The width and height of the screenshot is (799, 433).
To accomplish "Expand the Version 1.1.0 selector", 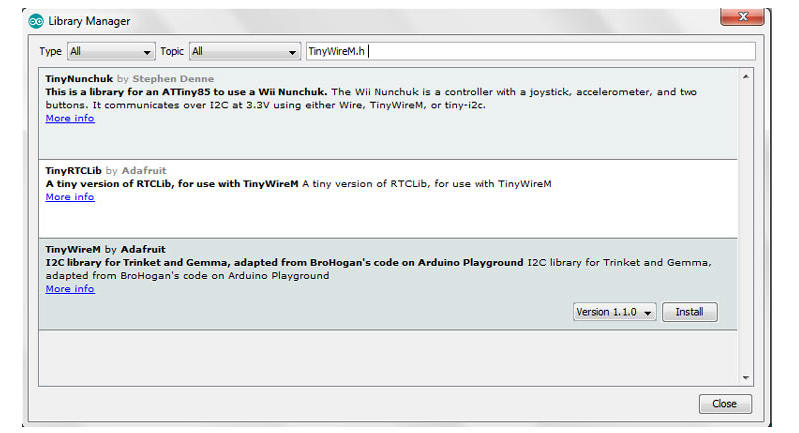I will [x=615, y=312].
